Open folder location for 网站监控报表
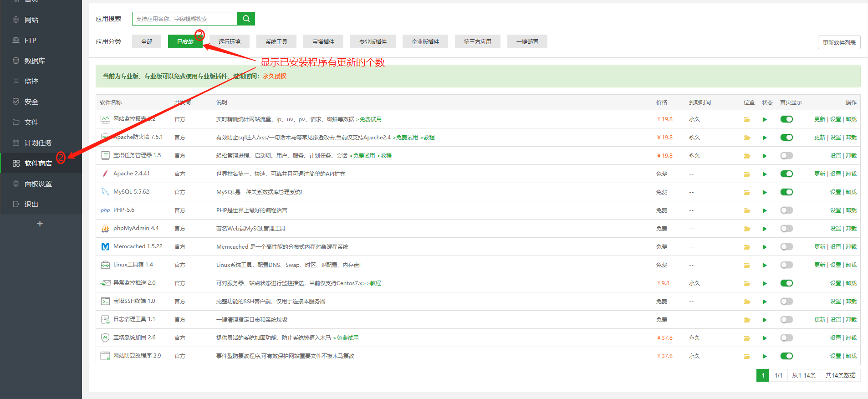 (747, 119)
